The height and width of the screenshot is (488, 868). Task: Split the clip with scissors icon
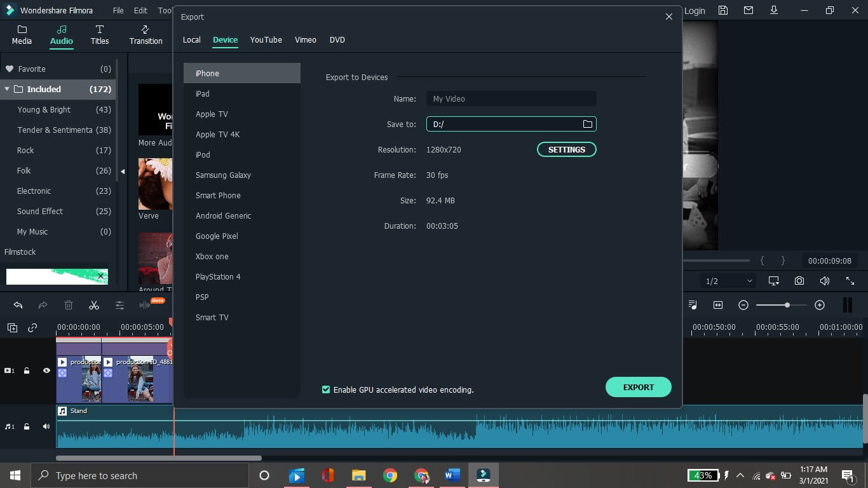[x=94, y=305]
